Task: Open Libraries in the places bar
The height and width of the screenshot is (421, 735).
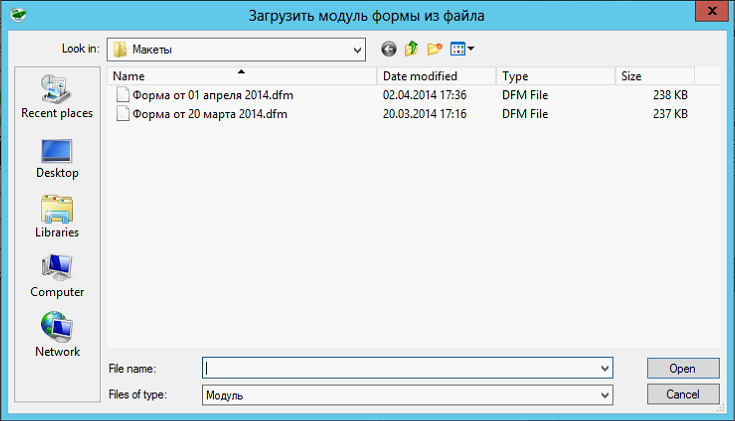Action: 57,217
